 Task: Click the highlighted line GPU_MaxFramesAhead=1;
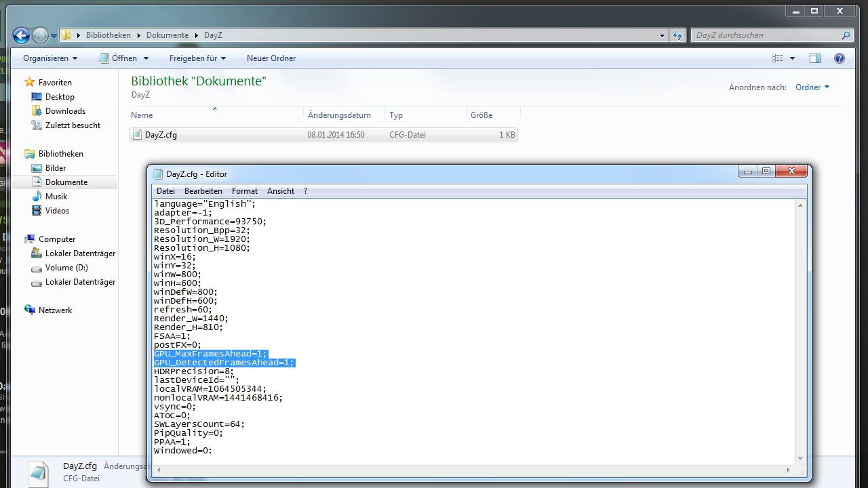pos(211,354)
